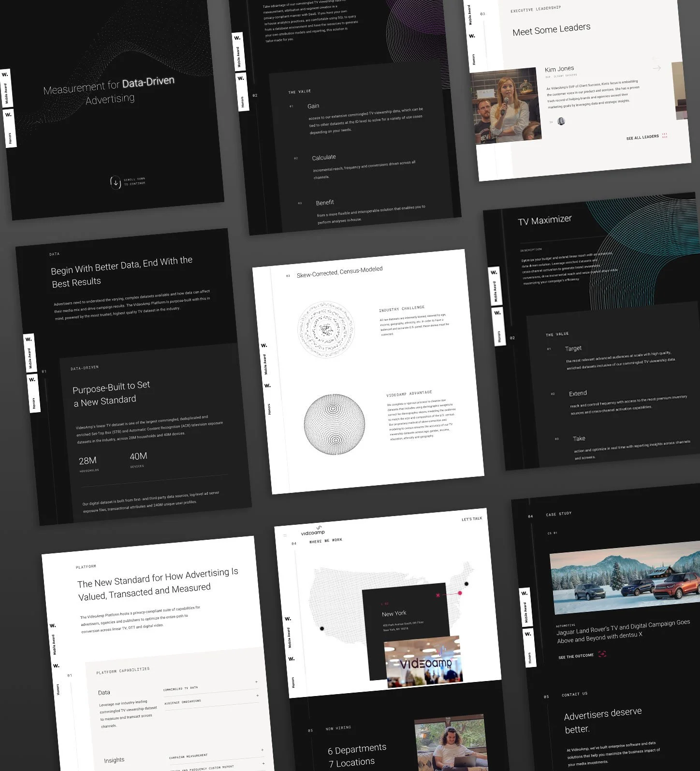Click the Industry Challenge ring diagram
700x771 pixels.
(x=326, y=329)
